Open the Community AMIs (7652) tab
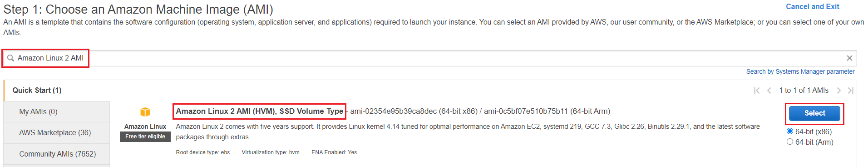This screenshot has width=868, height=167. 56,154
